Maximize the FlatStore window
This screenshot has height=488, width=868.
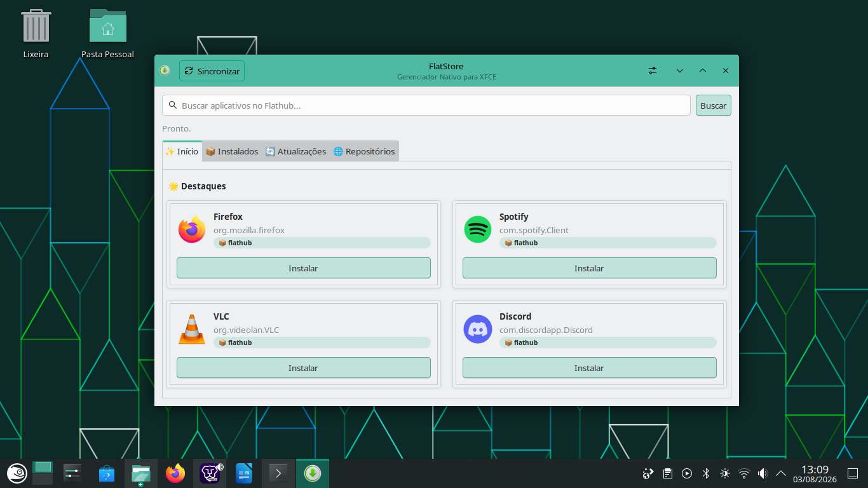pyautogui.click(x=703, y=71)
